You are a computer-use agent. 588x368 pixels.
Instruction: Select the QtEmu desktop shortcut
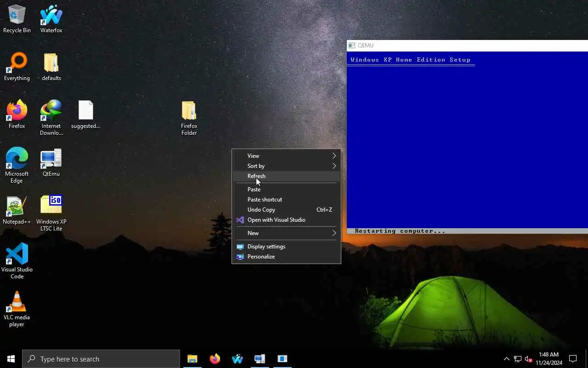51,163
